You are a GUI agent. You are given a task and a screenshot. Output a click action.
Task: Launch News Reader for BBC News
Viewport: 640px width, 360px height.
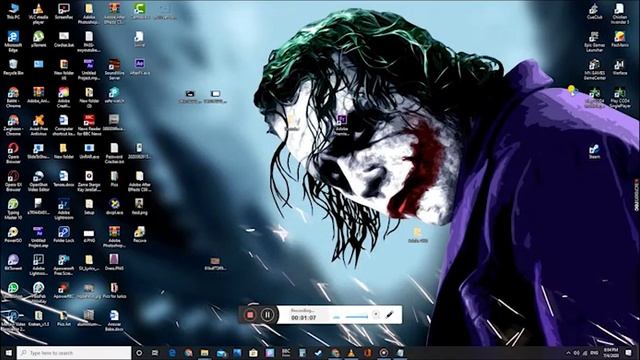(x=89, y=125)
